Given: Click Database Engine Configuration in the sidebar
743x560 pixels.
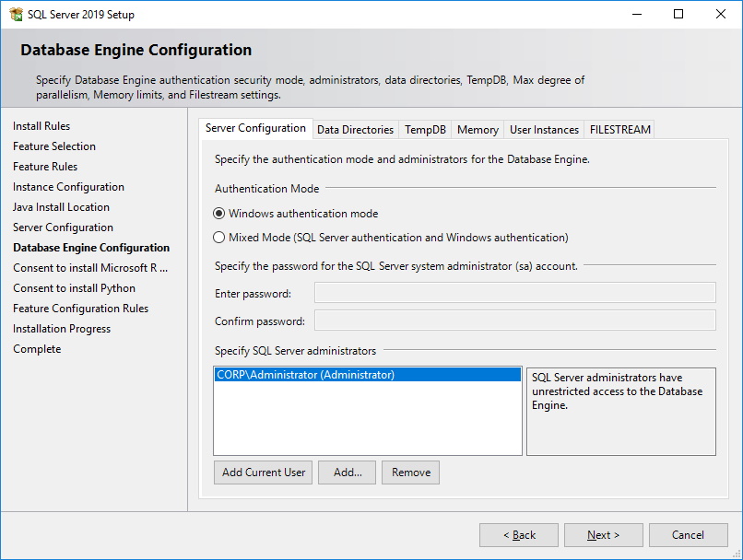Looking at the screenshot, I should (x=91, y=248).
